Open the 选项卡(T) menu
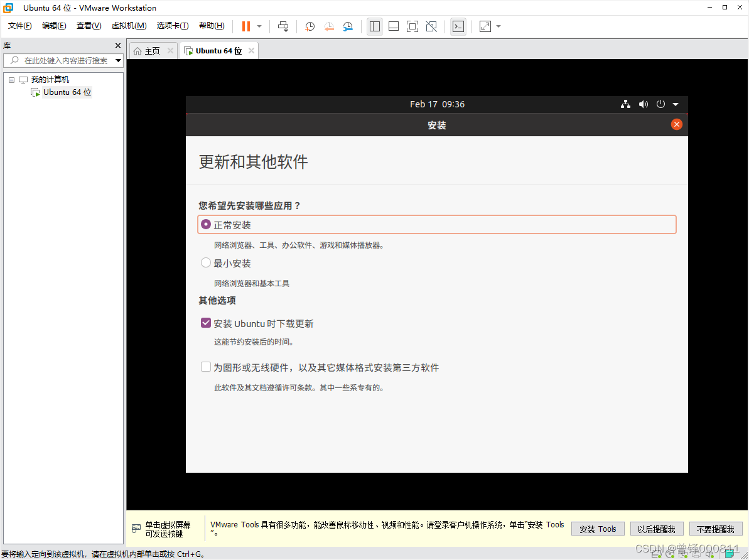 pyautogui.click(x=173, y=26)
